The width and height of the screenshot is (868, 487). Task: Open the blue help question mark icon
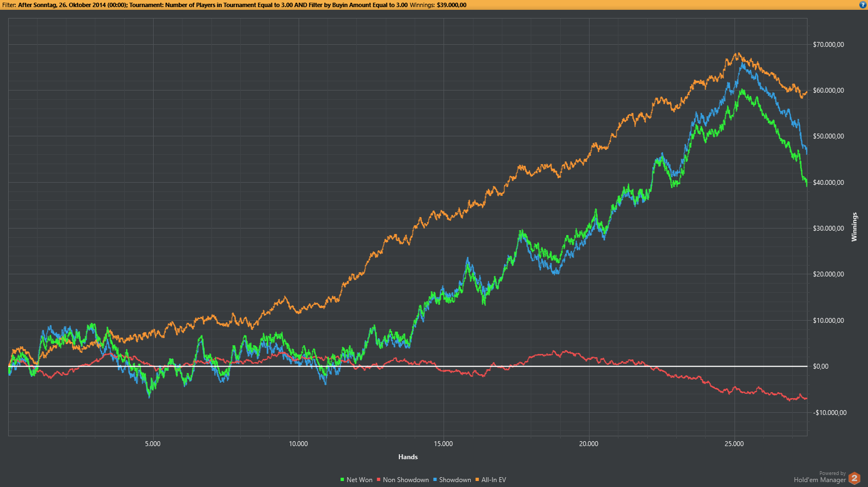(862, 4)
